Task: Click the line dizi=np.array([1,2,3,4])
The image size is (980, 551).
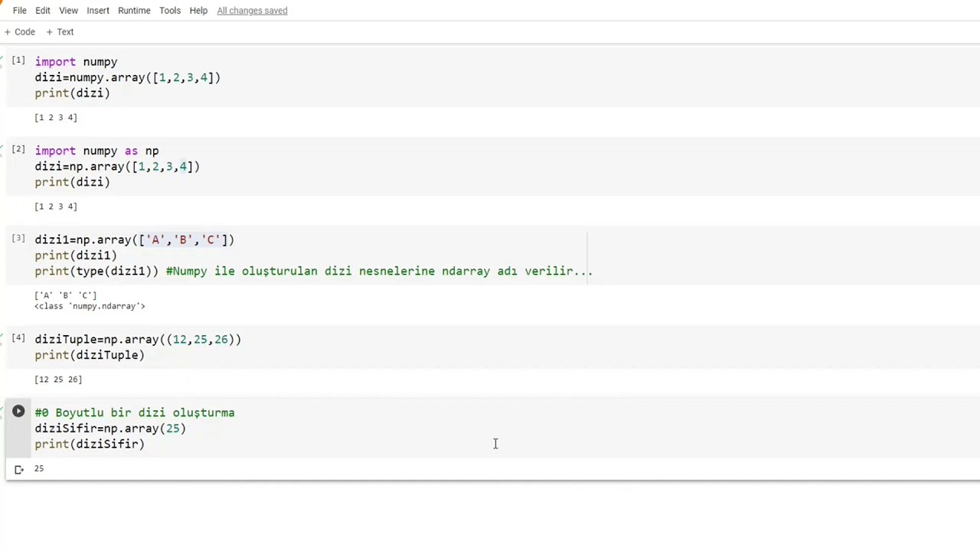Action: pos(117,166)
